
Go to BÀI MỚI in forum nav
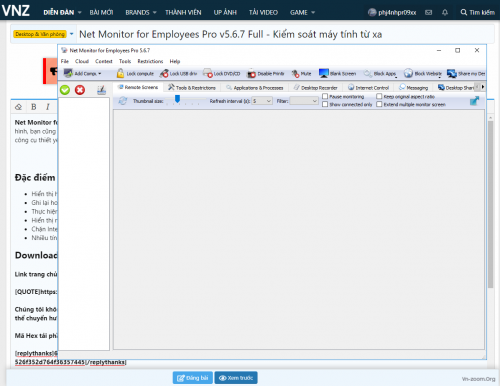pyautogui.click(x=101, y=12)
